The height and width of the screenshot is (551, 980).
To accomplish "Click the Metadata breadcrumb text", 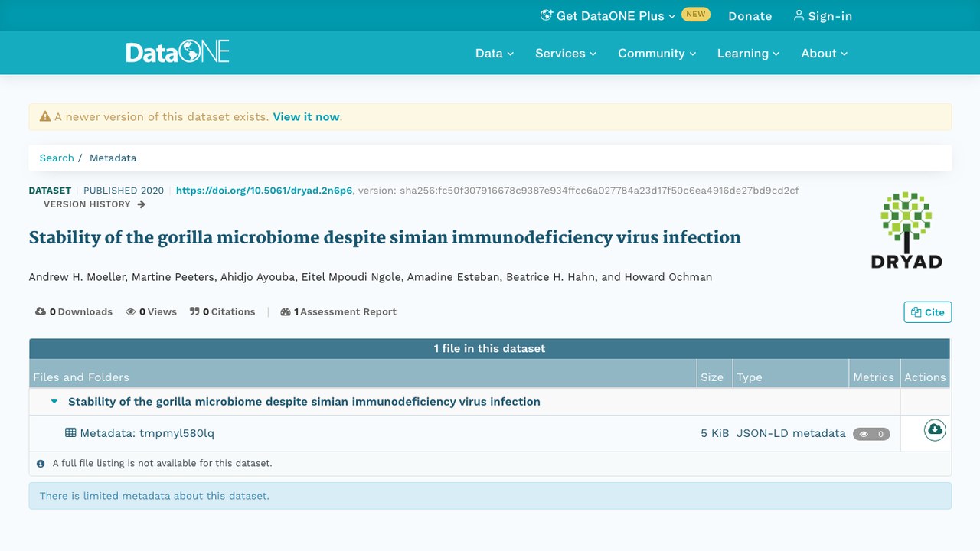I will pos(113,158).
